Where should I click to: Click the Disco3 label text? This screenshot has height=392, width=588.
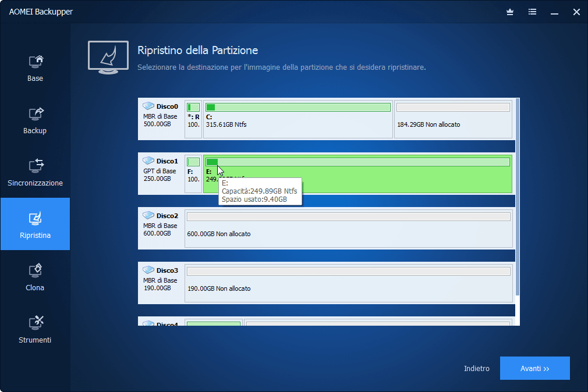point(167,270)
